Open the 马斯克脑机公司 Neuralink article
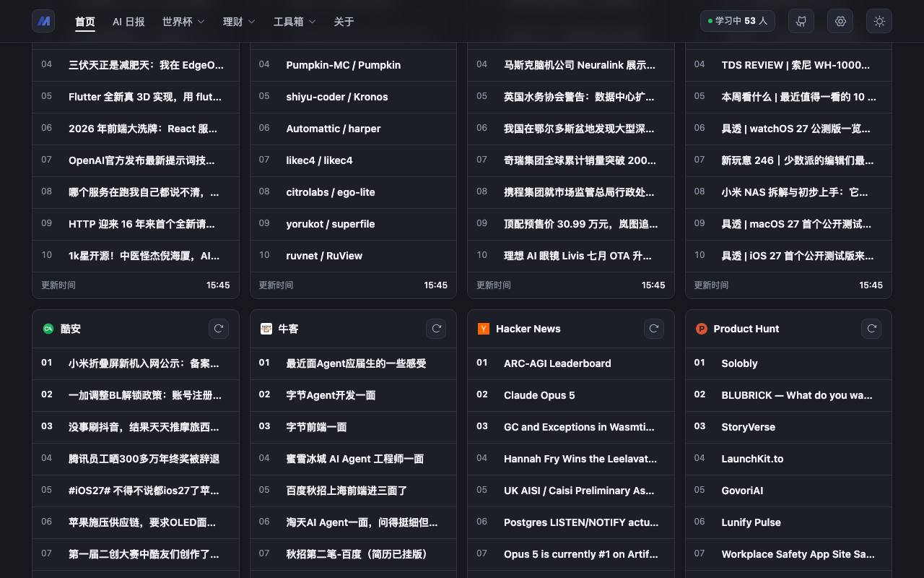The height and width of the screenshot is (578, 924). [x=571, y=65]
